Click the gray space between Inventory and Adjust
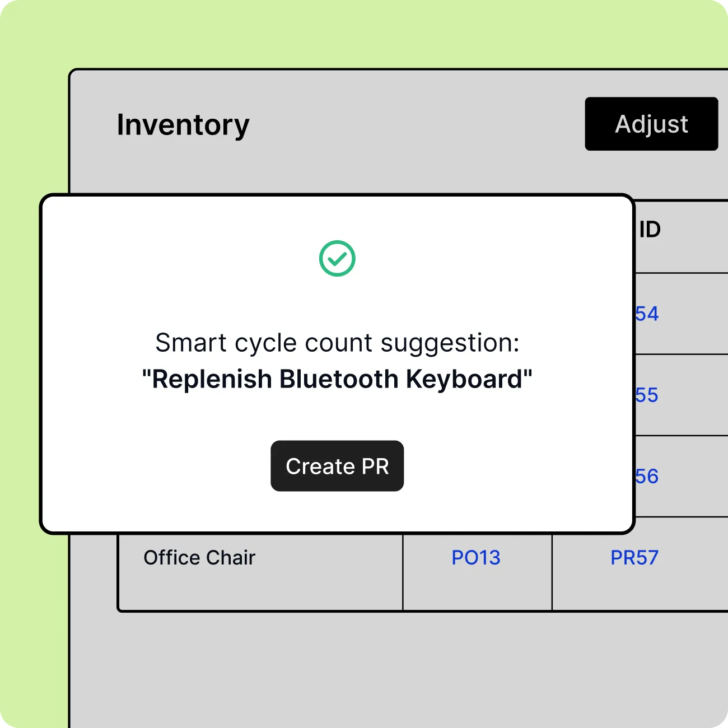 (x=417, y=124)
